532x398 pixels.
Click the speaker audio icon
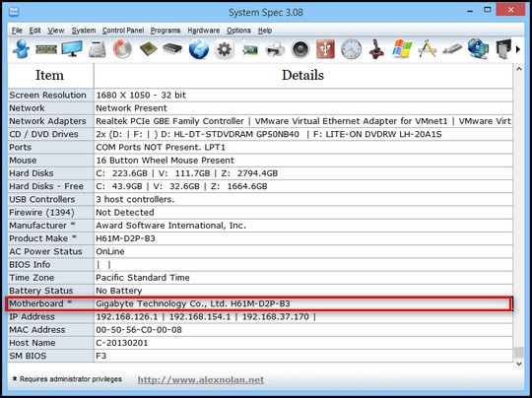300,49
